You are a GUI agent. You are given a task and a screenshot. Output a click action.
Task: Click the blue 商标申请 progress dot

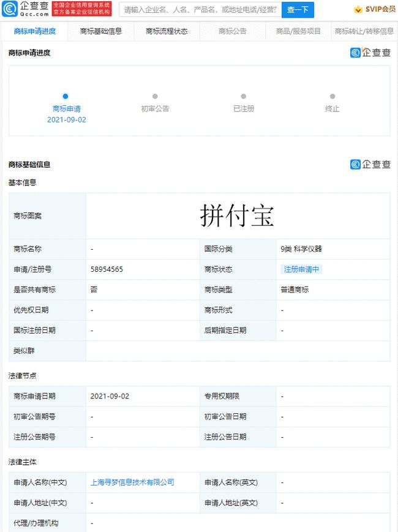[x=66, y=96]
